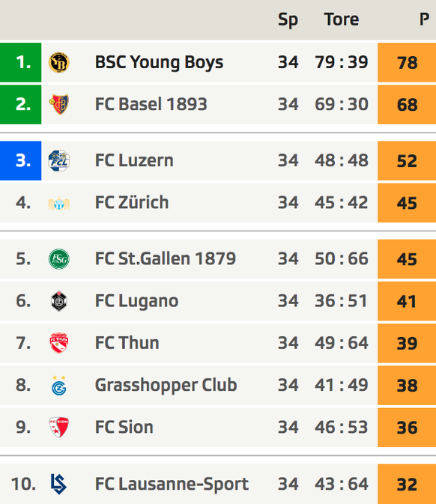Click the FC Basel 1893 crest icon
This screenshot has width=436, height=504.
click(59, 104)
